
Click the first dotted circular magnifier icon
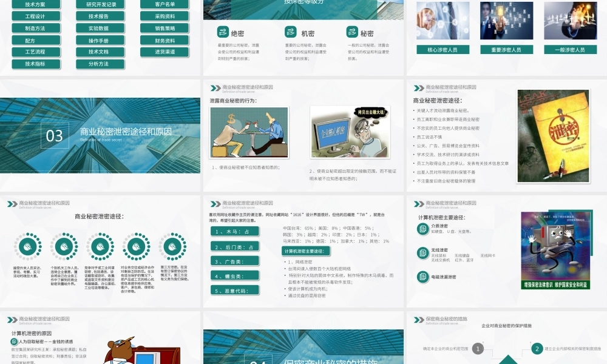tap(28, 246)
